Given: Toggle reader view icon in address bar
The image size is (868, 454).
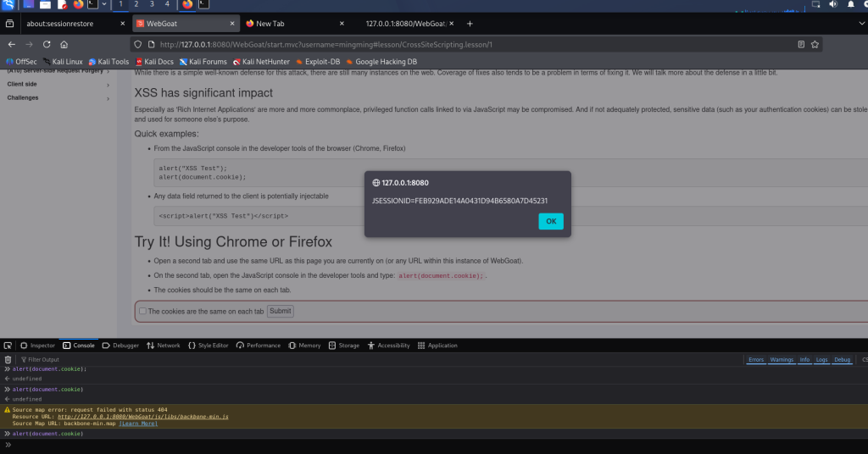Looking at the screenshot, I should click(801, 44).
